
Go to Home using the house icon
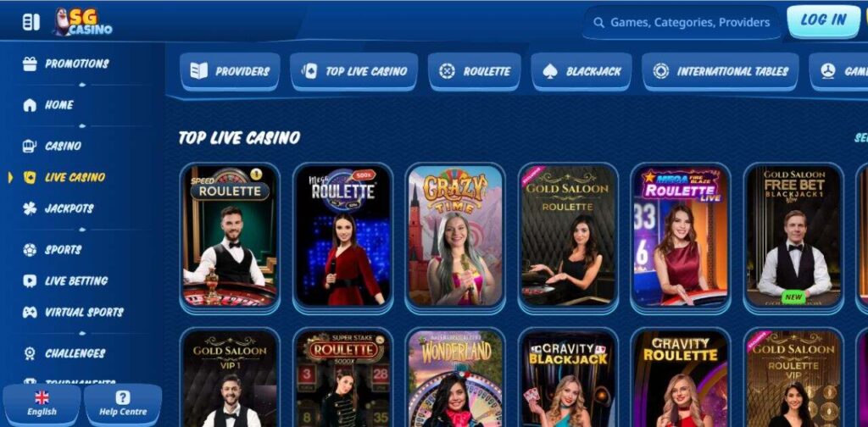tap(30, 105)
